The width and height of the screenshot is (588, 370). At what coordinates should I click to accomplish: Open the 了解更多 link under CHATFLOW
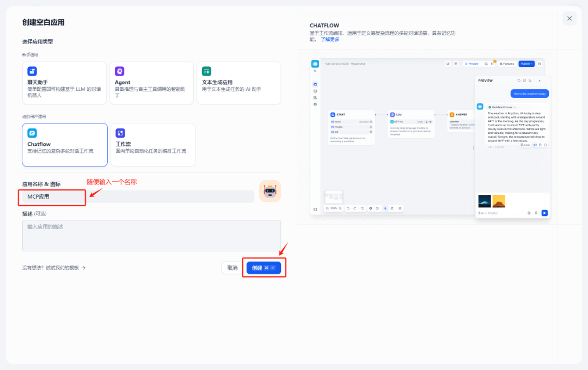(330, 39)
